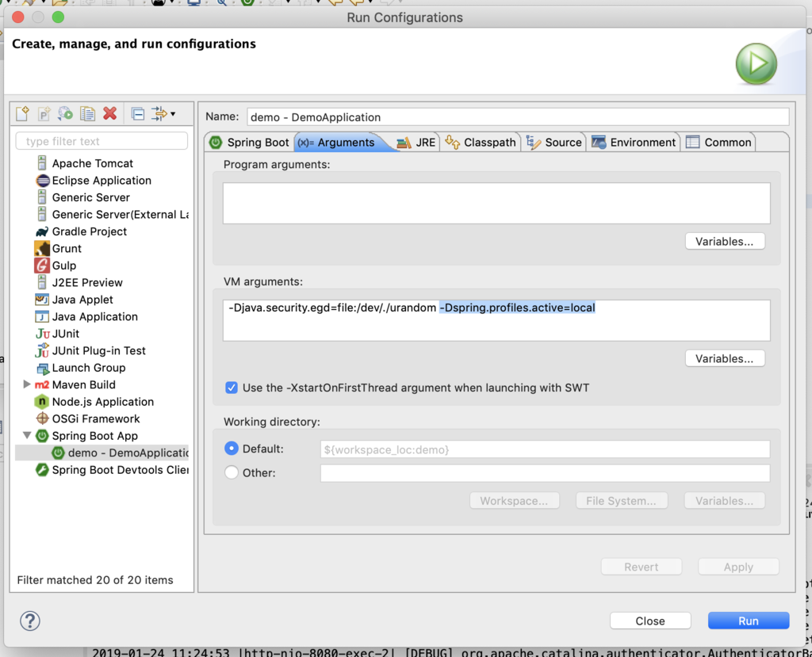Click the Close button
The image size is (812, 657).
[650, 621]
